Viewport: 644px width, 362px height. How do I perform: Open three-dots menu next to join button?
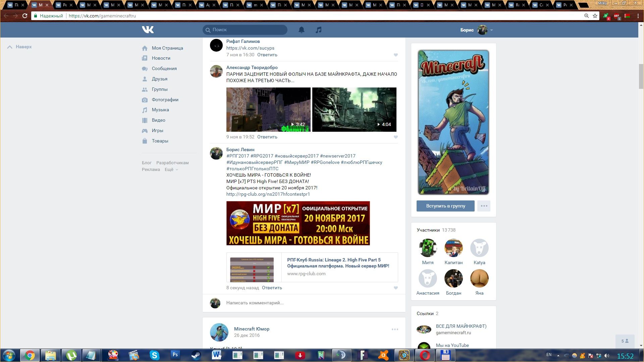pyautogui.click(x=484, y=206)
